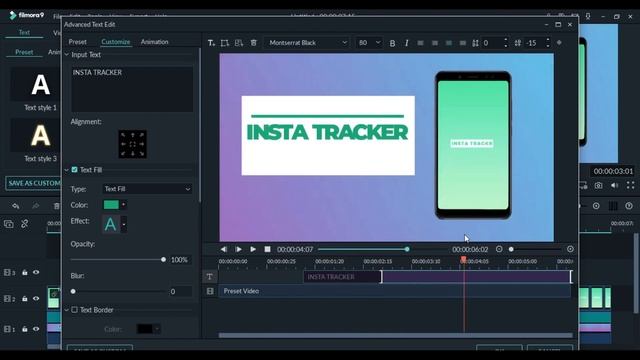Toggle visibility eye of track 2
The width and height of the screenshot is (640, 360).
pyautogui.click(x=36, y=298)
